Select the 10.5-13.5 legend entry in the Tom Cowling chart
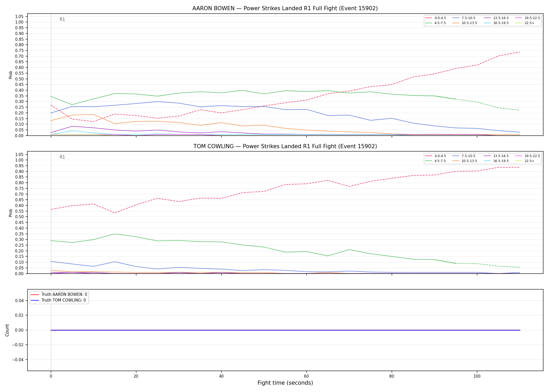Screen dimensions: 549x392 465,161
